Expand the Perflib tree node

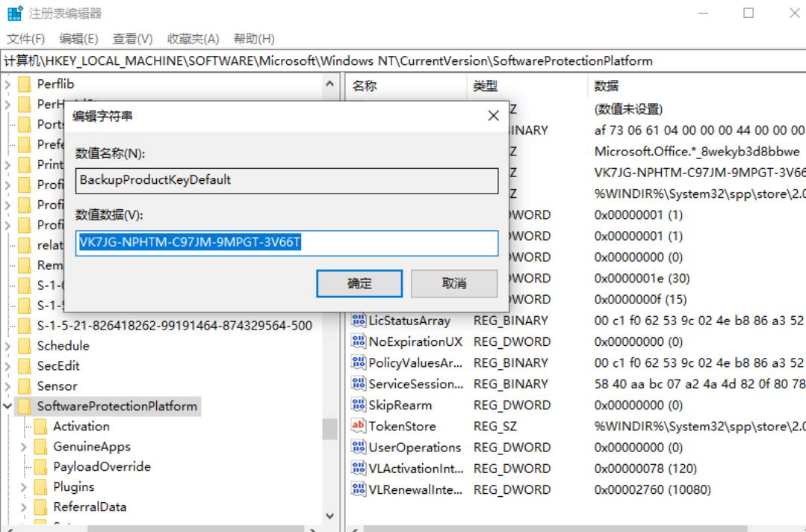pyautogui.click(x=7, y=84)
